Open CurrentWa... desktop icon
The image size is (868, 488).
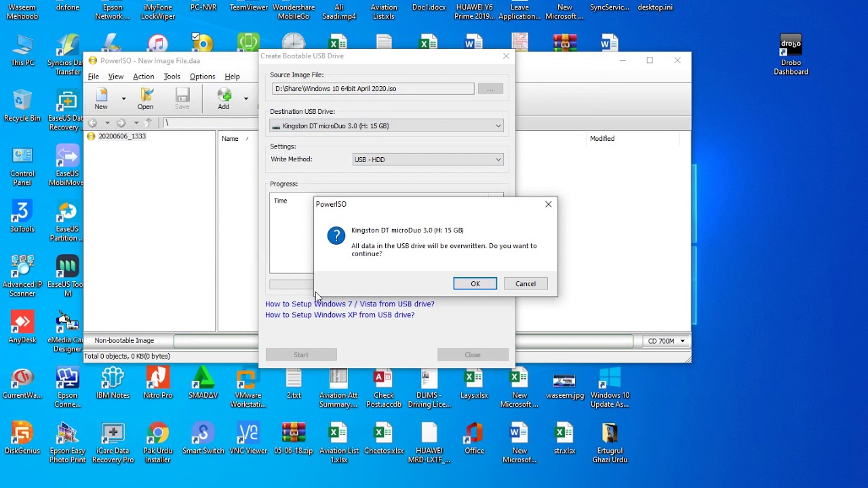22,383
